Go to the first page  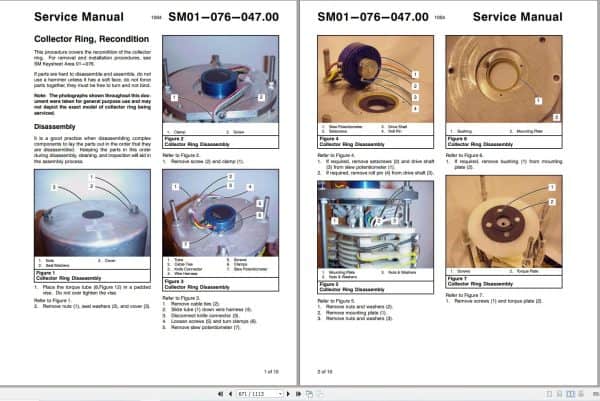220,394
